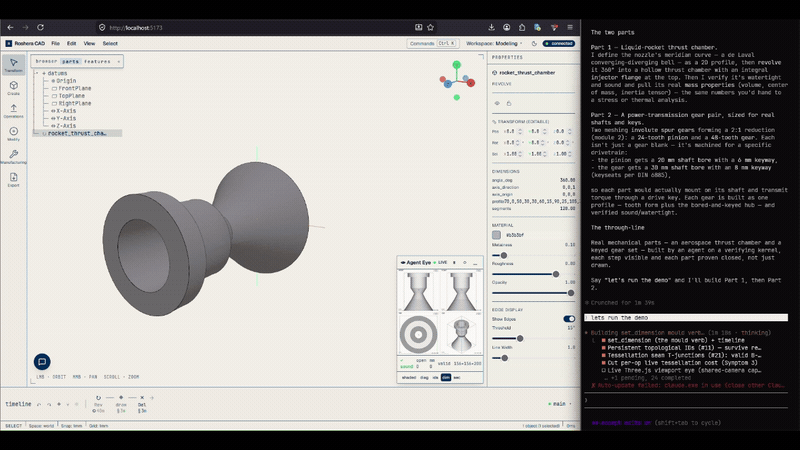
Task: Switch Agent Eye to dim mode
Action: click(x=446, y=378)
